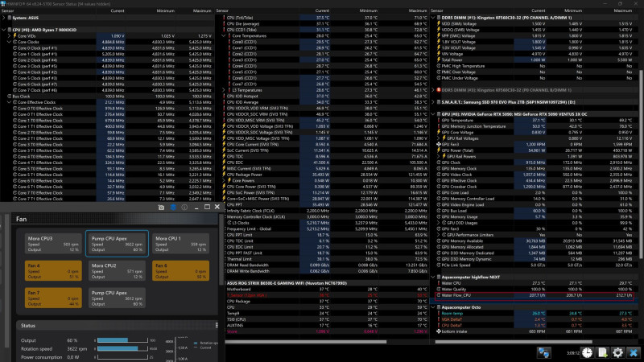This screenshot has width=644, height=362.
Task: Click the Power consumption 0,0 W bar
Action: (x=122, y=357)
